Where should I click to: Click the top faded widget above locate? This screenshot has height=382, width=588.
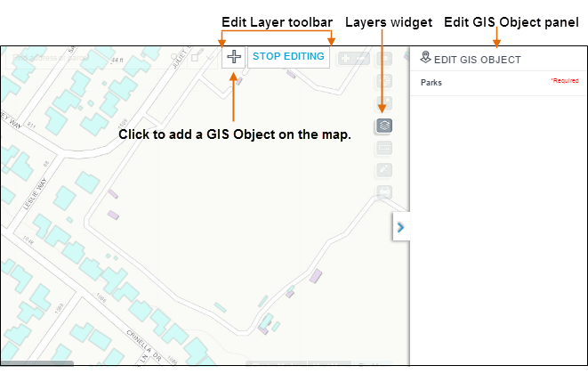click(x=384, y=60)
